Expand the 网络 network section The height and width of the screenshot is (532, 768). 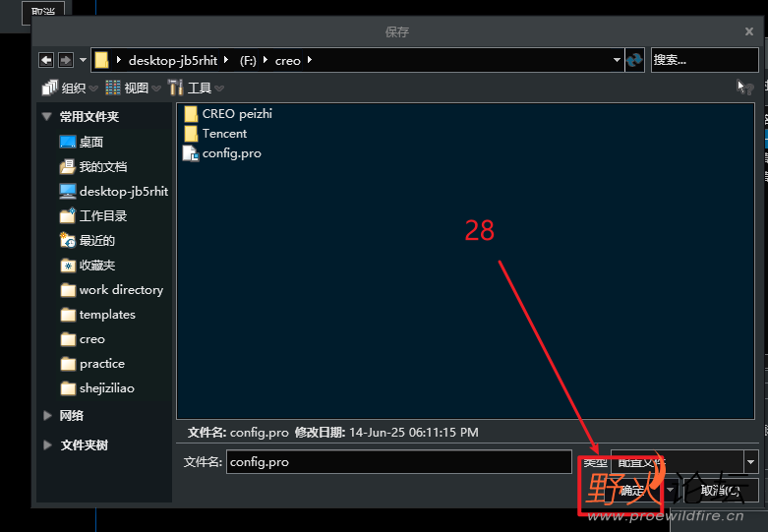tap(47, 415)
